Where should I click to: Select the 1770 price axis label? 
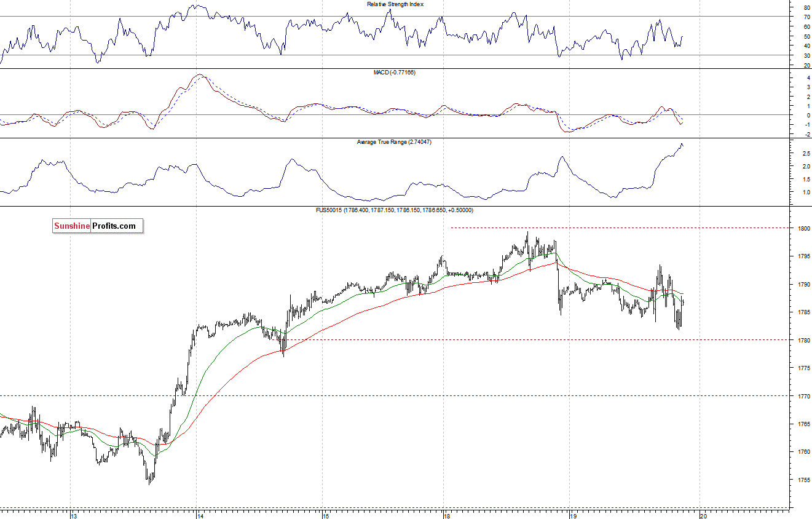(803, 396)
